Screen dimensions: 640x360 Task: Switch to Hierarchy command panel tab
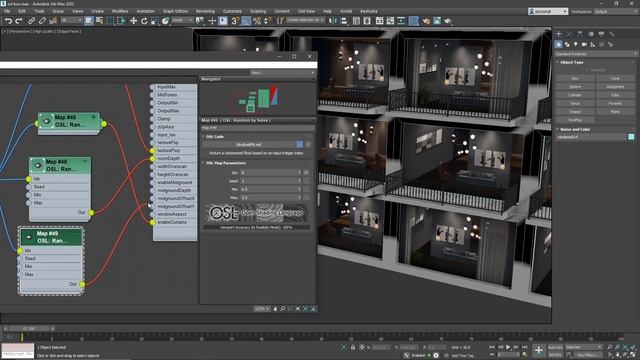[x=580, y=34]
